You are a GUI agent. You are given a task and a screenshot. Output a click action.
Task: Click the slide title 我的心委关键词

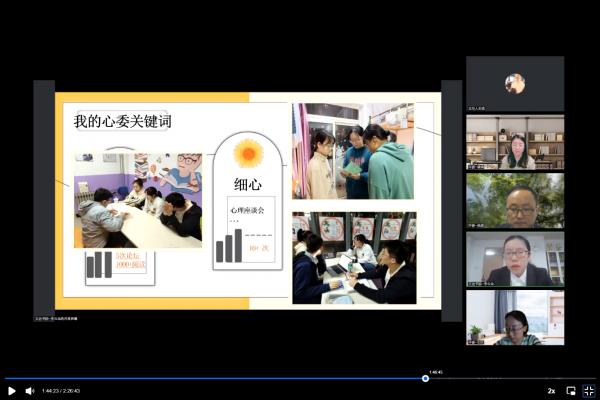(122, 121)
